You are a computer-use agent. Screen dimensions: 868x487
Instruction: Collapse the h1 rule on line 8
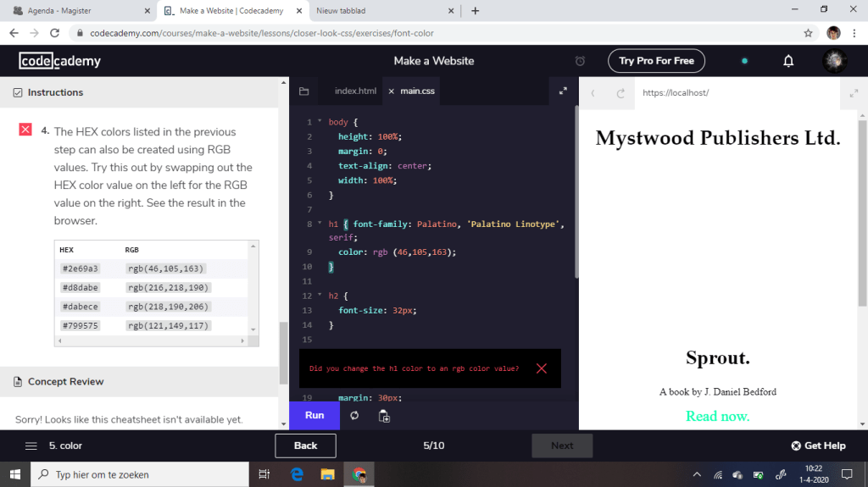[x=320, y=224]
